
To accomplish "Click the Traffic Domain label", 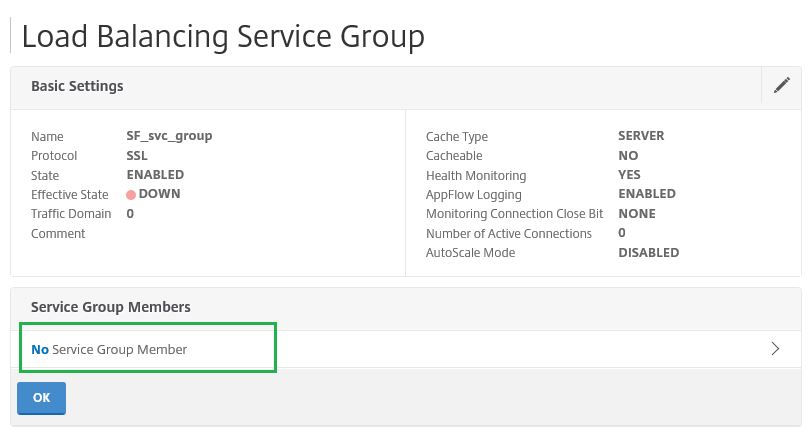I will [x=71, y=214].
